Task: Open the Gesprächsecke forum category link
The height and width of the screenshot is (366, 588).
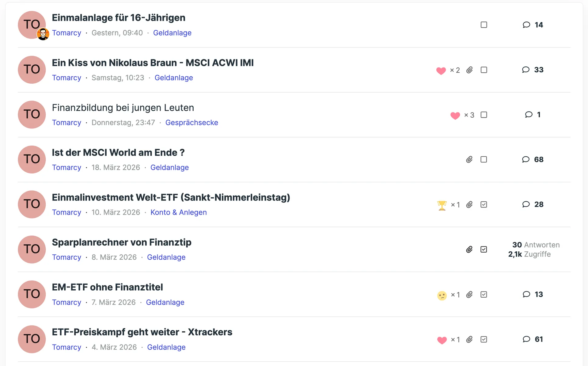Action: click(192, 123)
